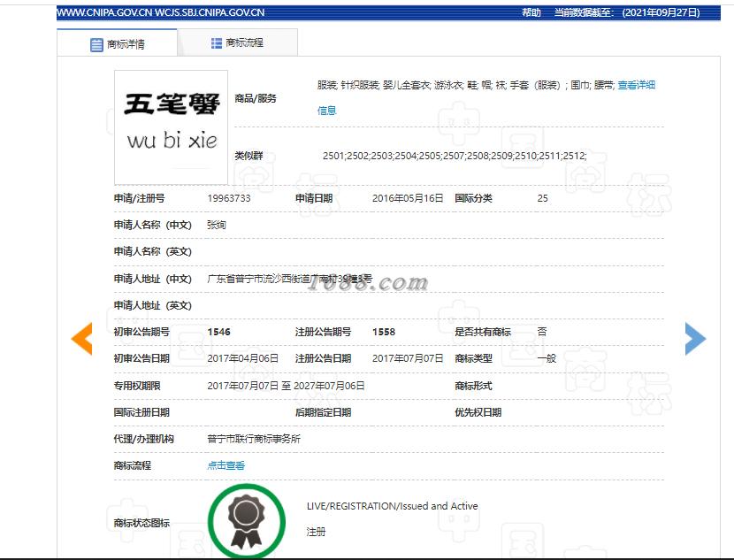
Task: Select registration number 19963733
Action: pyautogui.click(x=229, y=198)
